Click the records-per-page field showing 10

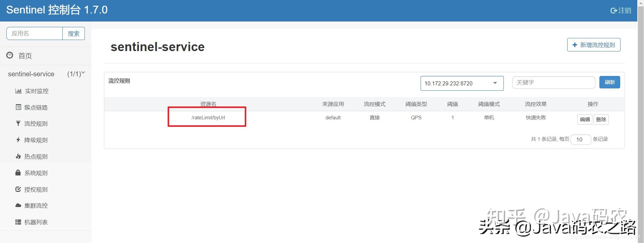coord(581,139)
